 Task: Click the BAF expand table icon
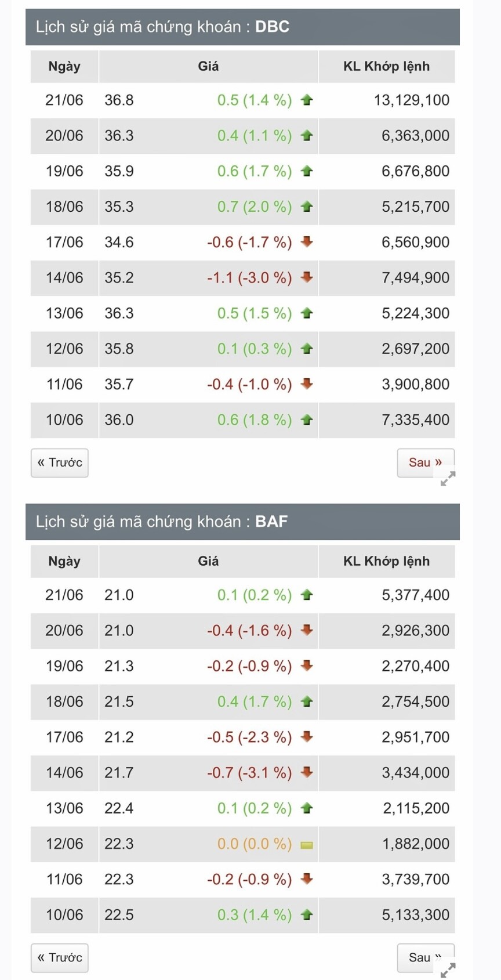click(448, 970)
